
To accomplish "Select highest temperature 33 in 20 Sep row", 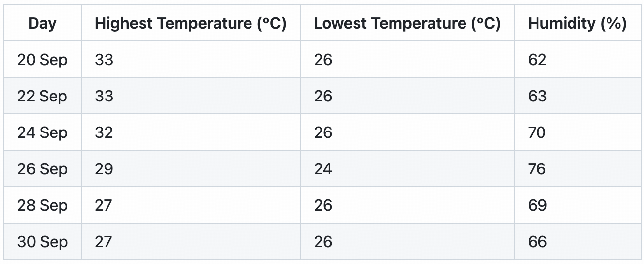I will [x=104, y=60].
